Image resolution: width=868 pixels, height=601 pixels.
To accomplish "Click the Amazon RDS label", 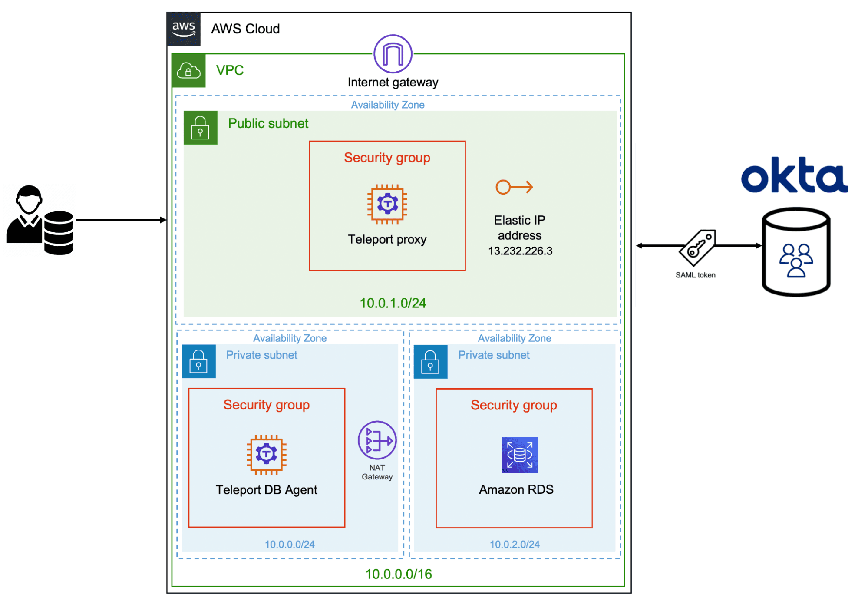I will tap(516, 489).
